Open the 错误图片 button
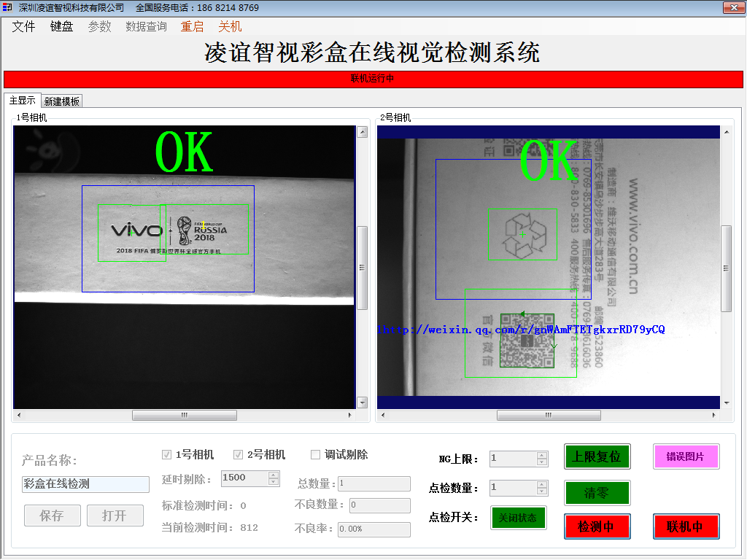 pyautogui.click(x=686, y=456)
